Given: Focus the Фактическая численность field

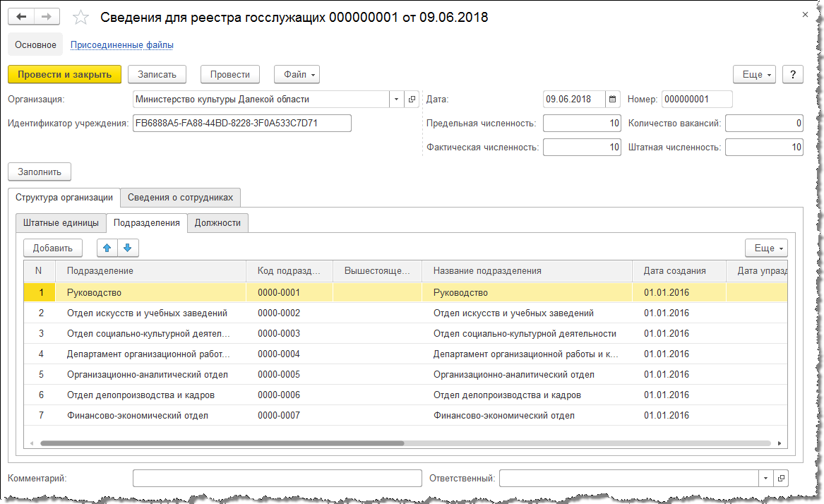Looking at the screenshot, I should (582, 147).
